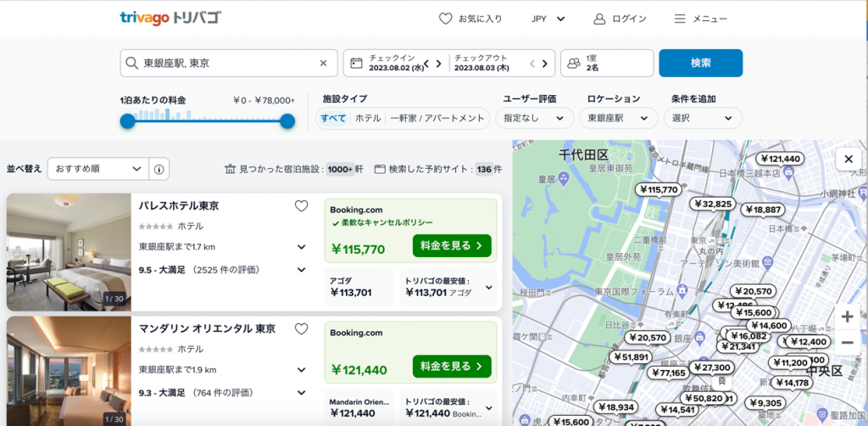Open the おすすめ順 sort dropdown
Viewport: 868px width, 426px height.
[98, 169]
